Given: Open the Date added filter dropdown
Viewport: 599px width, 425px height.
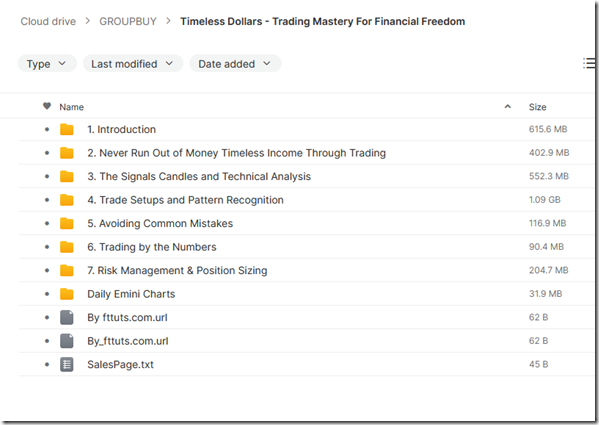Looking at the screenshot, I should (235, 64).
